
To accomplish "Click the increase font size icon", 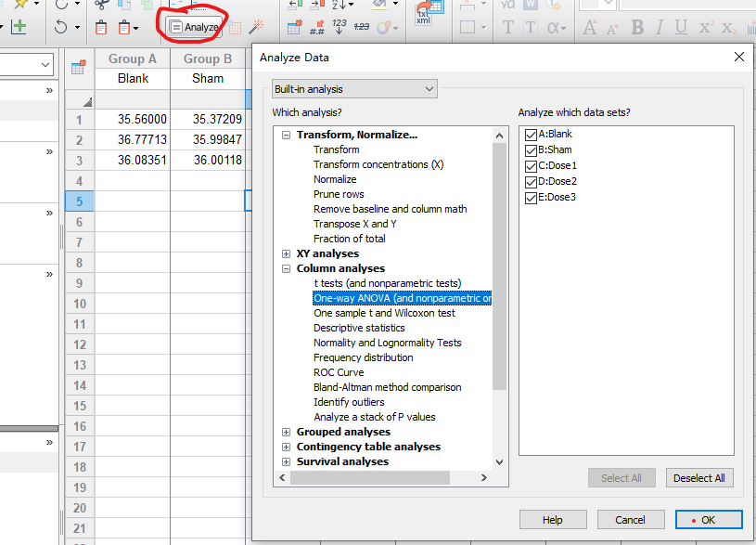I will point(589,28).
